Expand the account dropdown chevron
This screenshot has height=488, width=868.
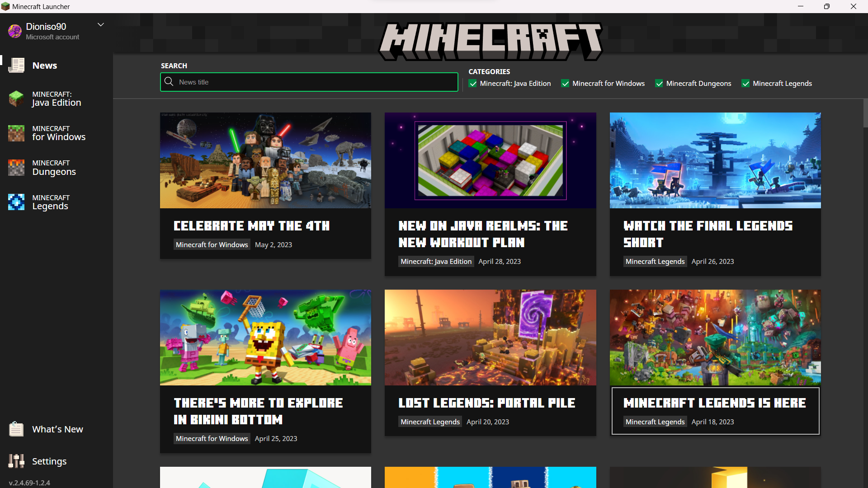tap(101, 25)
